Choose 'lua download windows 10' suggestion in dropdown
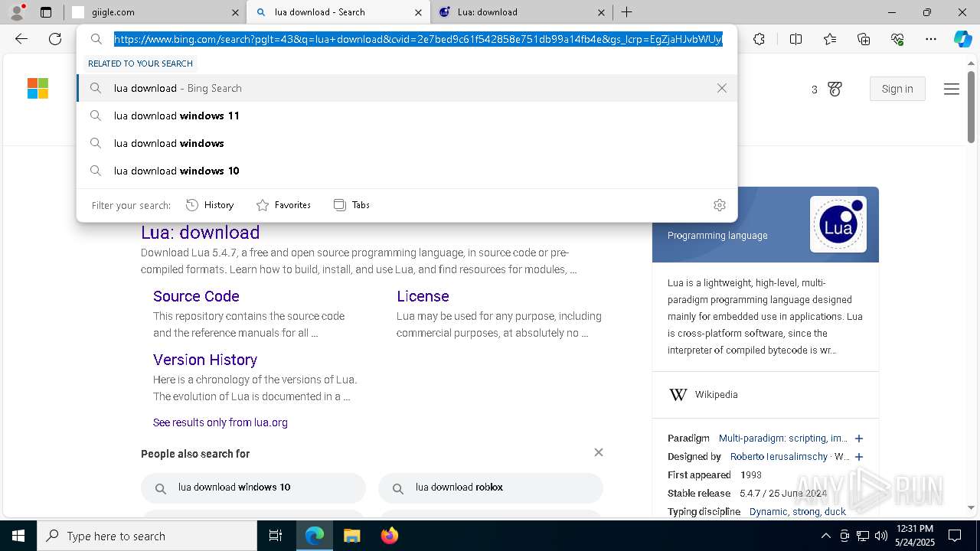 click(407, 171)
